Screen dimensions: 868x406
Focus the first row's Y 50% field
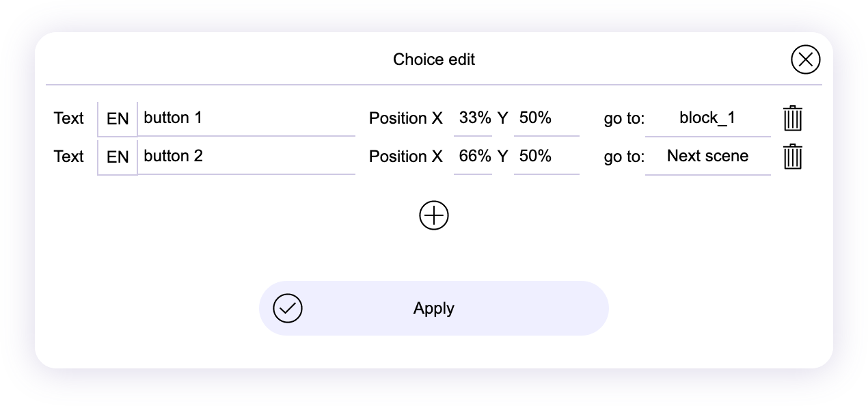click(x=545, y=118)
